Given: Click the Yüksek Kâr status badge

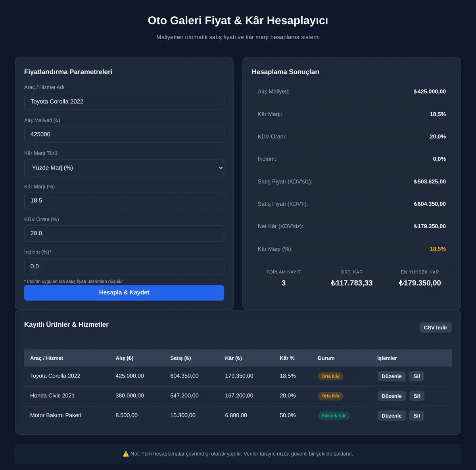Looking at the screenshot, I should (x=334, y=416).
